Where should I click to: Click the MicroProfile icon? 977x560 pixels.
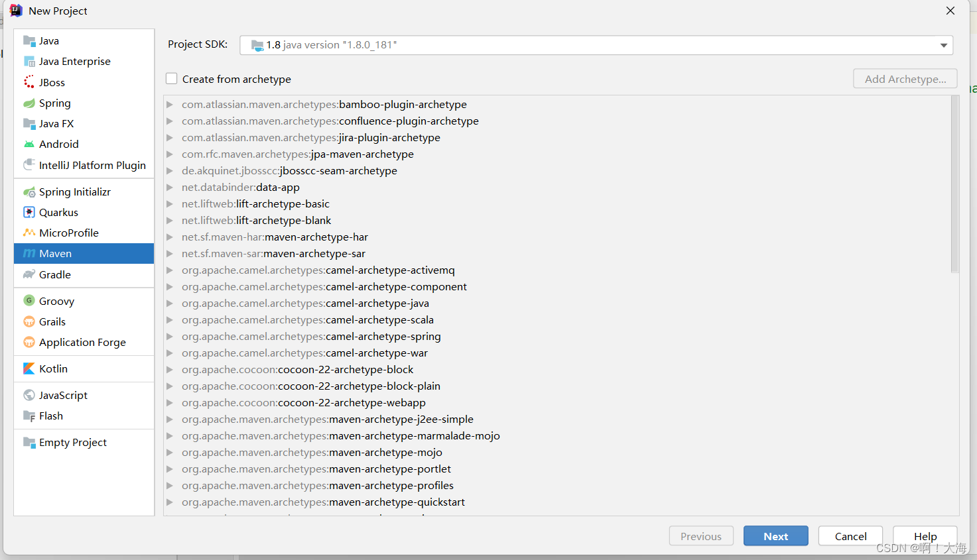29,233
